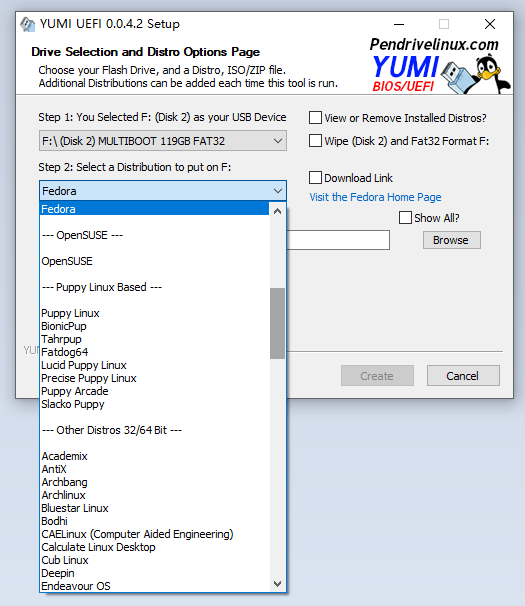Pick CAELinux (Computer Aided Engineering)
525x606 pixels.
pyautogui.click(x=154, y=534)
